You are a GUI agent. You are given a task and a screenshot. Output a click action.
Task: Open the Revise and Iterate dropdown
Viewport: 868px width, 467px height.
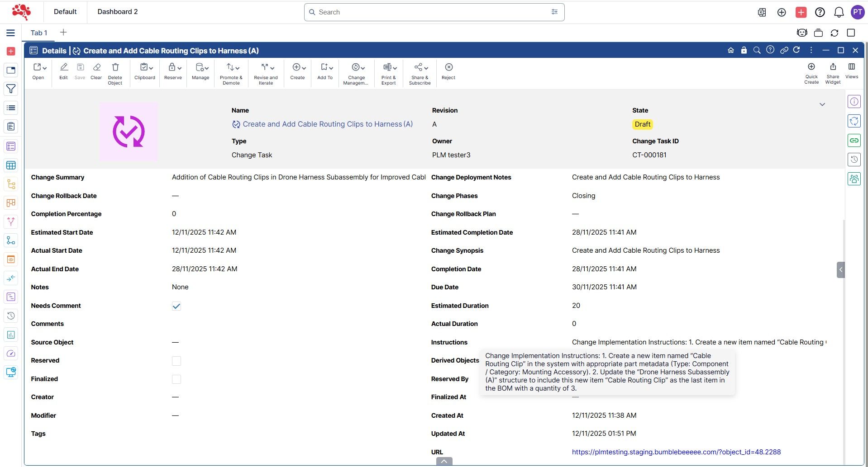267,68
